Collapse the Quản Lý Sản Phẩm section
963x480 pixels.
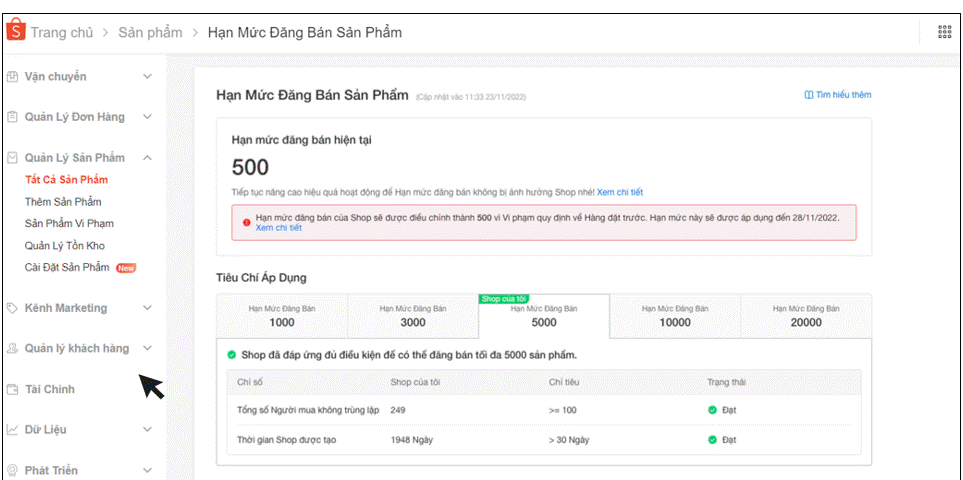147,158
